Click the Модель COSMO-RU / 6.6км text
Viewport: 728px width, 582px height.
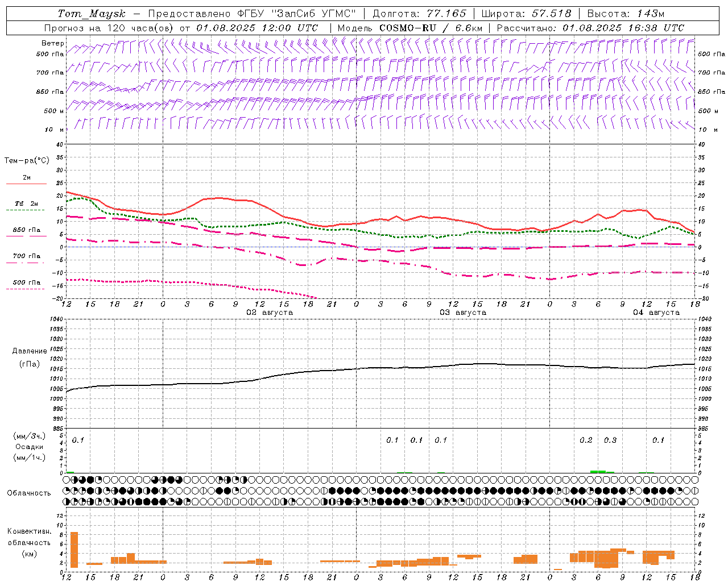point(410,28)
